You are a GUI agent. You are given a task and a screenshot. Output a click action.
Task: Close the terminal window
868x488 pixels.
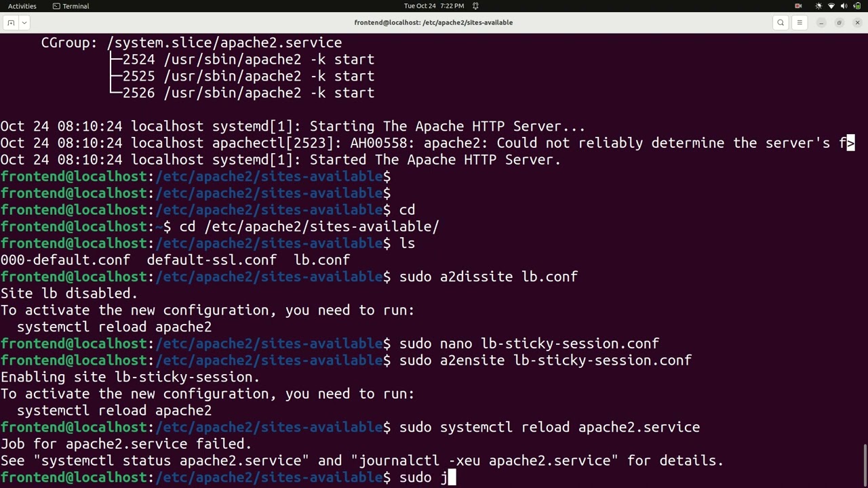tap(857, 22)
